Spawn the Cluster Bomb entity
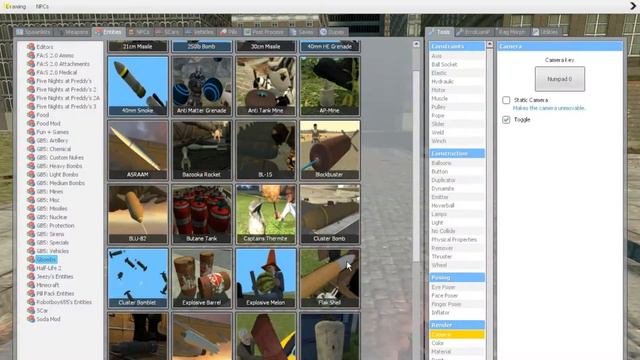 330,214
